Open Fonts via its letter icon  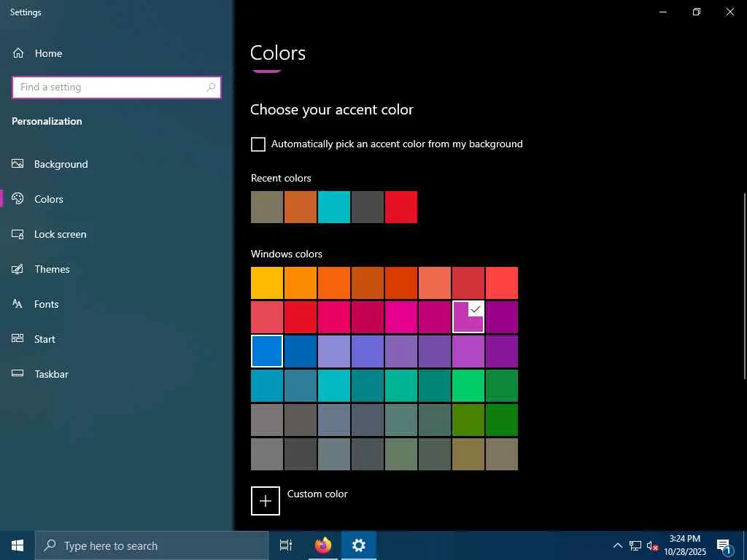(x=18, y=304)
